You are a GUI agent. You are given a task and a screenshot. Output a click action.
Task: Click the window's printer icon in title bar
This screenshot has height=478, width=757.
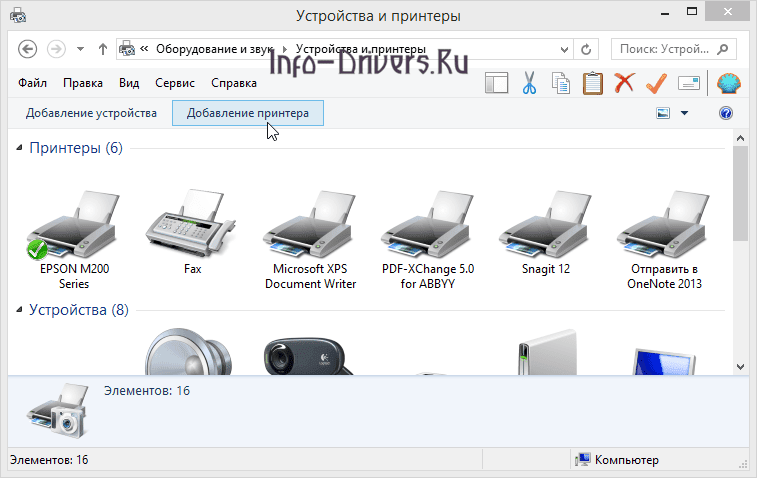[x=18, y=15]
